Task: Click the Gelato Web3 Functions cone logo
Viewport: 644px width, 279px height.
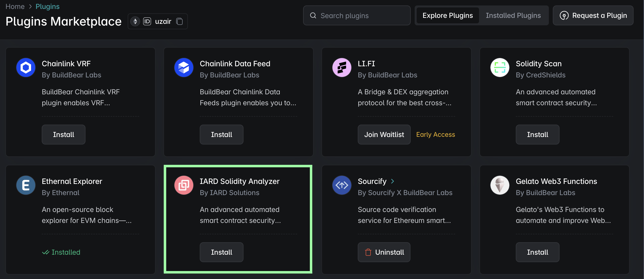Action: click(x=500, y=185)
